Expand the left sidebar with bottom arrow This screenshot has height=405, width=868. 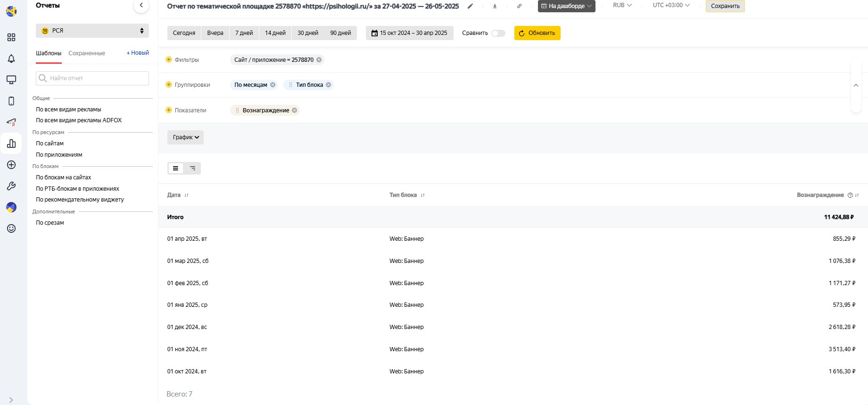pyautogui.click(x=11, y=400)
